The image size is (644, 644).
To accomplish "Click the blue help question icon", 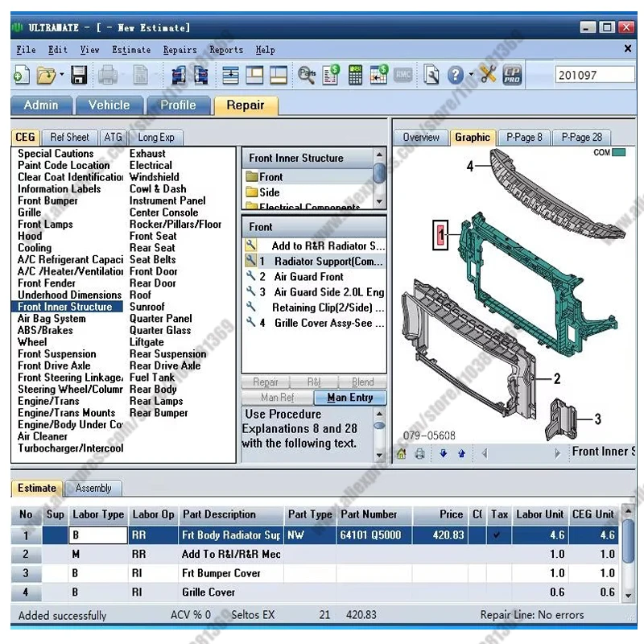I will point(455,75).
